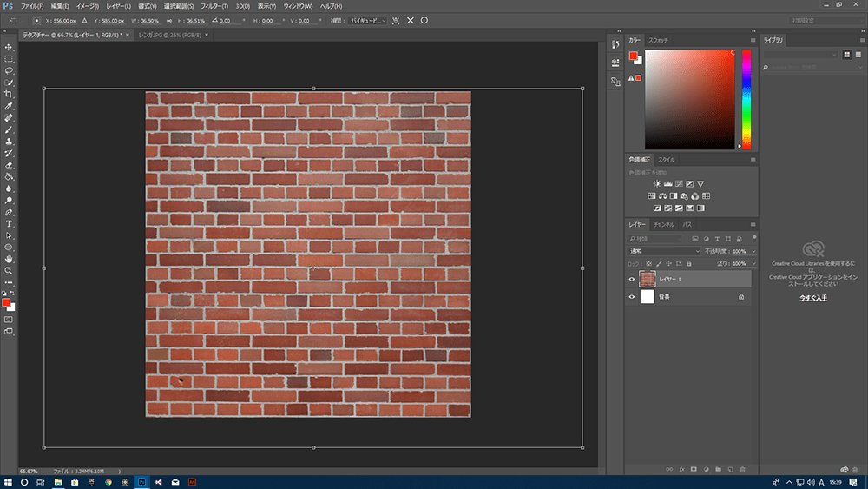Commit the transform with circle icon
The image size is (868, 489).
pyautogui.click(x=424, y=20)
